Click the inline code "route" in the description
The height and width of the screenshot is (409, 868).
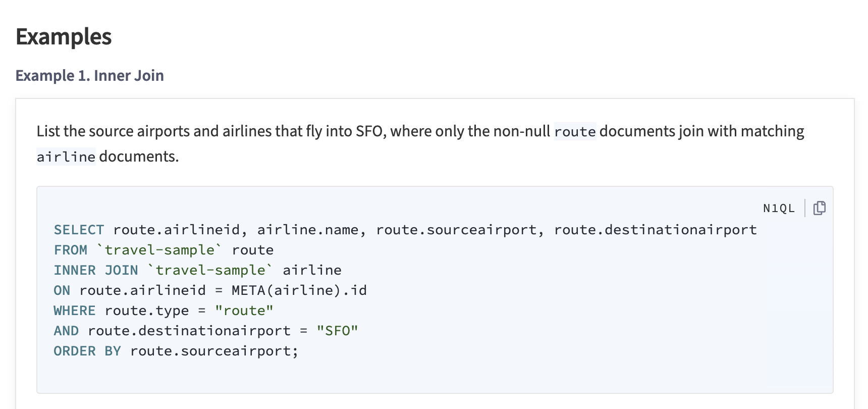tap(575, 132)
